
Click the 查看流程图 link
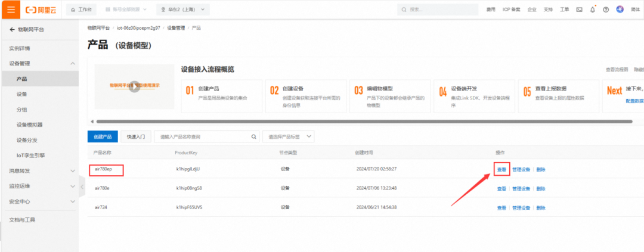point(617,70)
